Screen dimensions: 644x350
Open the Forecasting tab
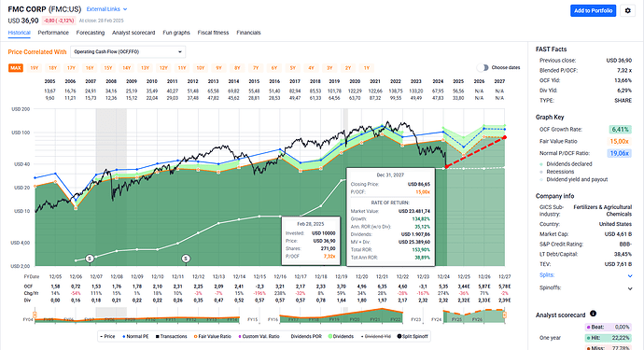click(91, 33)
